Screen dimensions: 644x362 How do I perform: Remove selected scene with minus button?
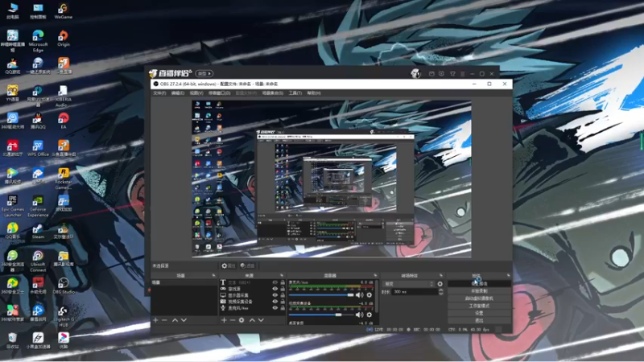(164, 320)
